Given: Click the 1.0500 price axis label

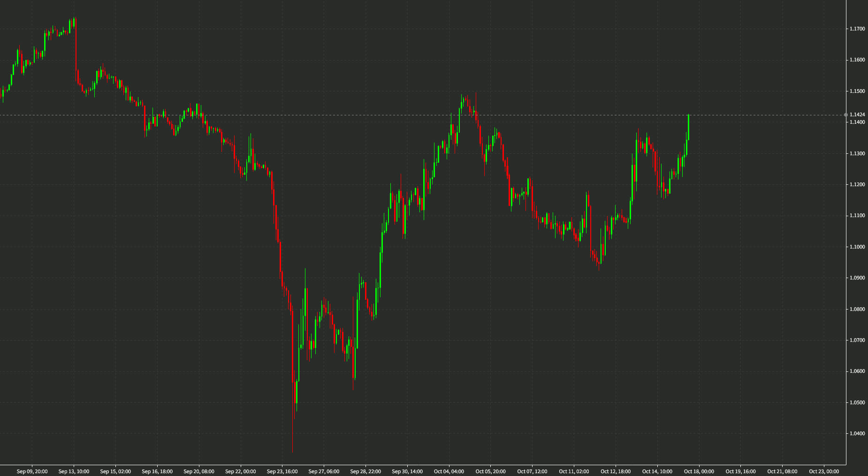Looking at the screenshot, I should (x=857, y=403).
